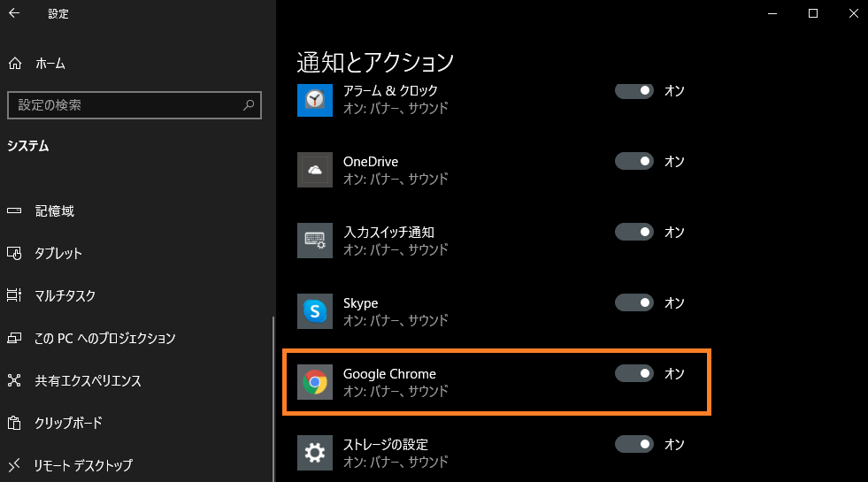868x482 pixels.
Task: Focus the 設定の検索 search field
Action: pyautogui.click(x=134, y=105)
